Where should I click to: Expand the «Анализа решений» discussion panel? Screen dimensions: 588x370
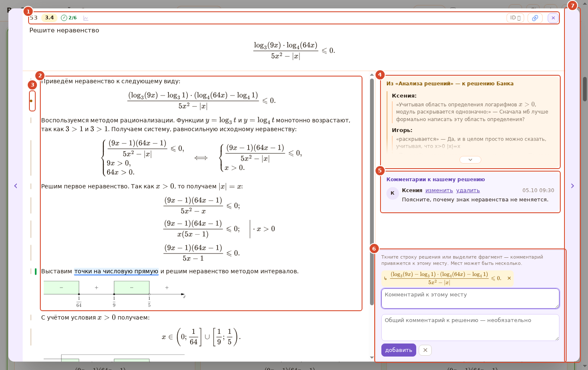[x=470, y=160]
